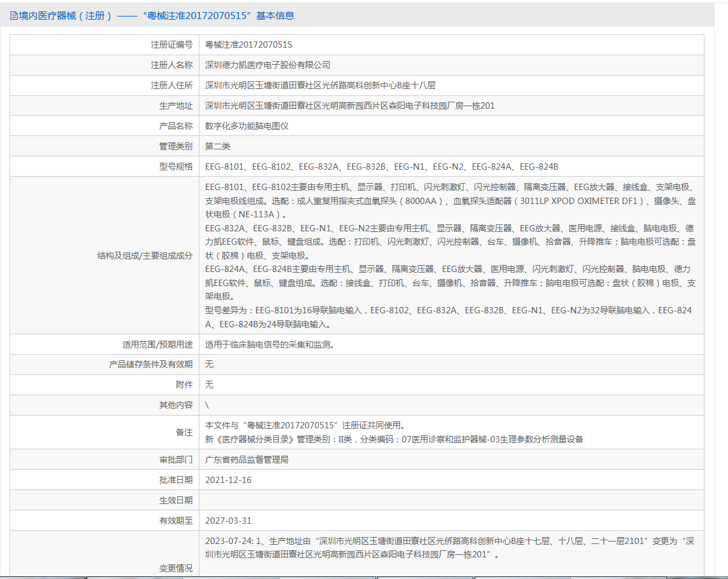Select registrant name 深圳德力凯医疗电子股份有限公司

pyautogui.click(x=267, y=65)
